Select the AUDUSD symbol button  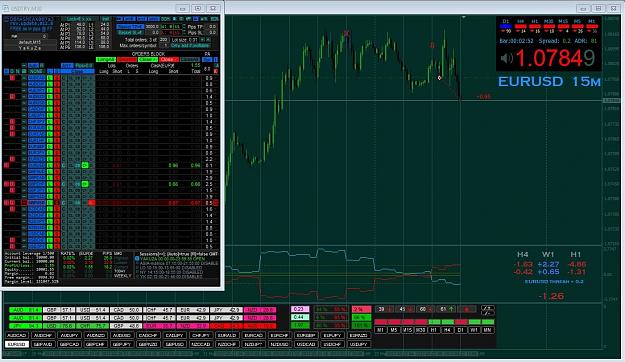122,335
